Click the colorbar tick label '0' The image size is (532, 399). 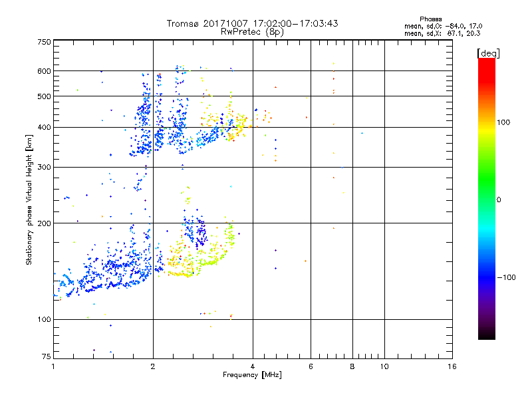coord(499,200)
